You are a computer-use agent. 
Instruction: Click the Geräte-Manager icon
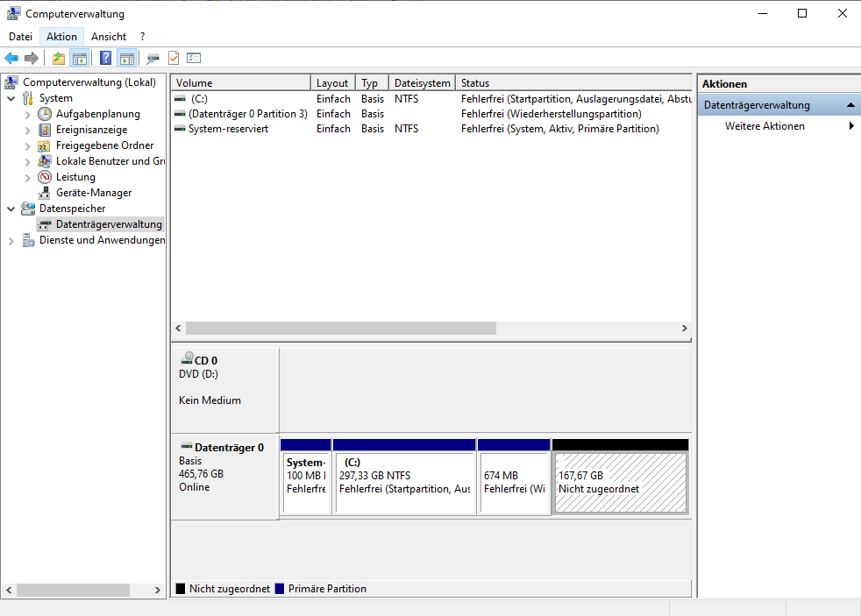tap(45, 193)
